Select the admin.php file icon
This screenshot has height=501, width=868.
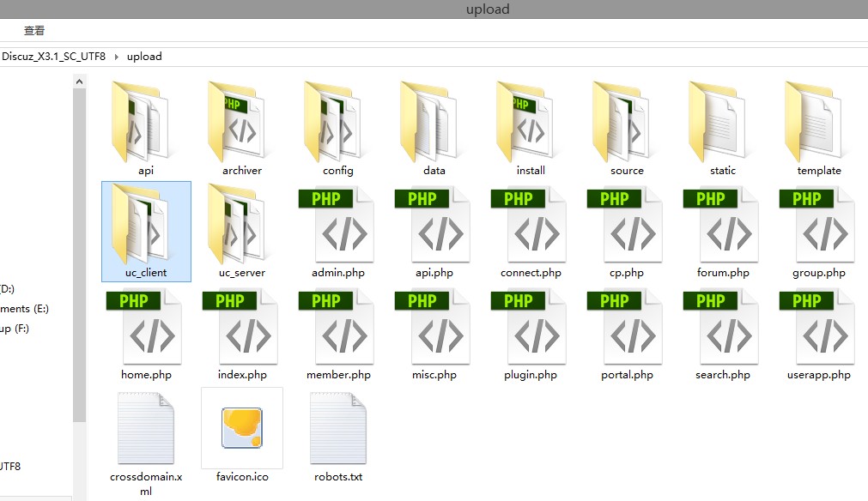tap(337, 225)
